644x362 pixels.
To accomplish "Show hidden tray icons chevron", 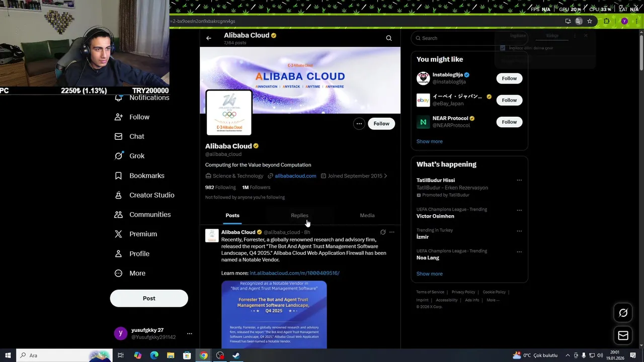I will click(568, 355).
